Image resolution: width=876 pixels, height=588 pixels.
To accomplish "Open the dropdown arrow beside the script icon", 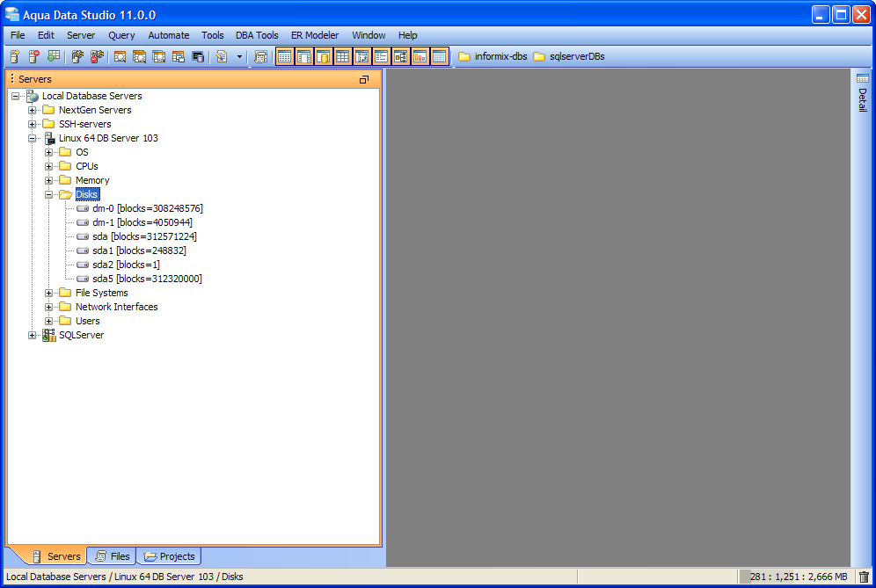I will coord(240,56).
